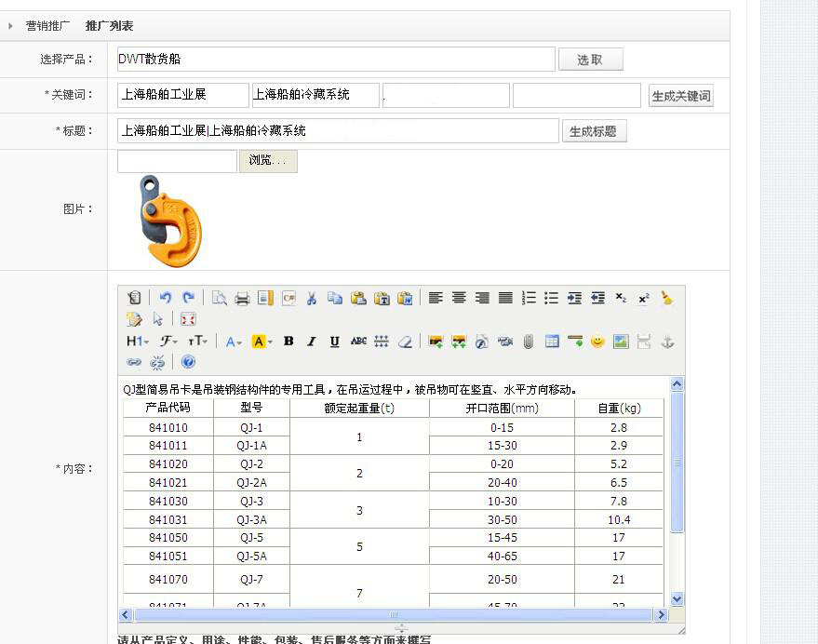
Task: Open the 营销推广 menu item
Action: (x=47, y=25)
